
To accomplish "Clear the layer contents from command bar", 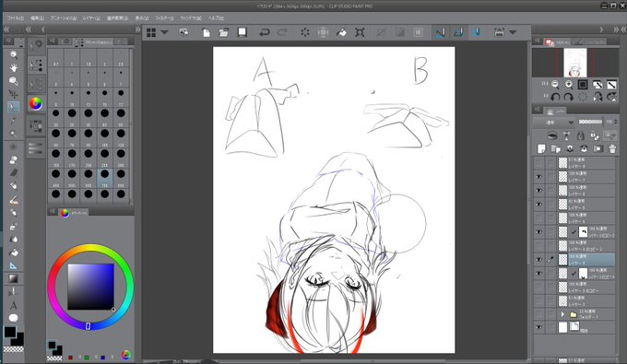I will [305, 33].
